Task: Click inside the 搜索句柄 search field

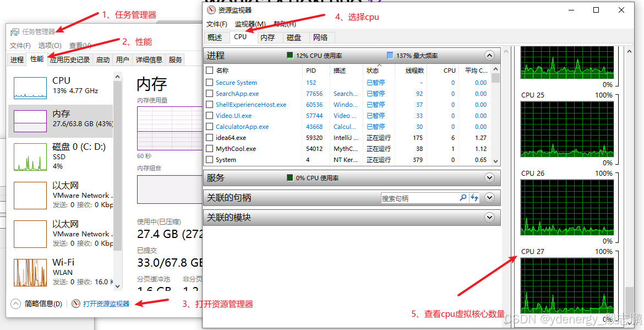Action: tap(419, 198)
